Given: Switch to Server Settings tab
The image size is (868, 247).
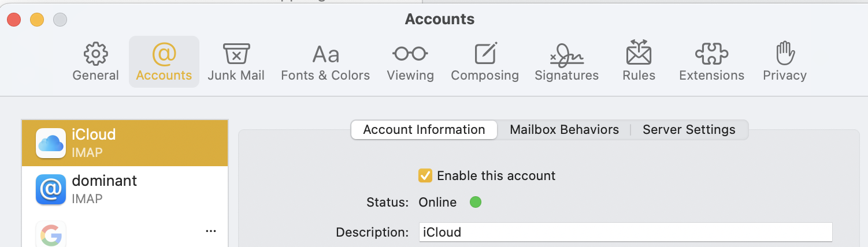Looking at the screenshot, I should click(x=689, y=130).
